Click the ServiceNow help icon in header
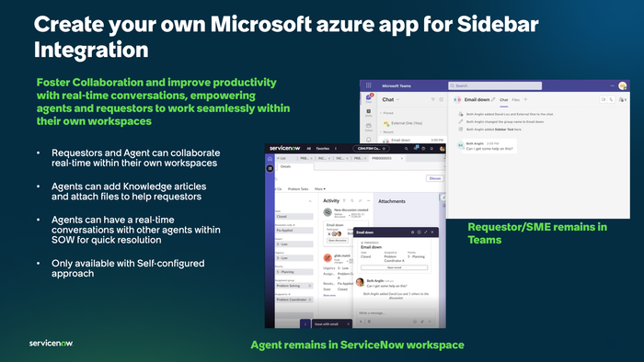This screenshot has height=362, width=644. point(423,149)
